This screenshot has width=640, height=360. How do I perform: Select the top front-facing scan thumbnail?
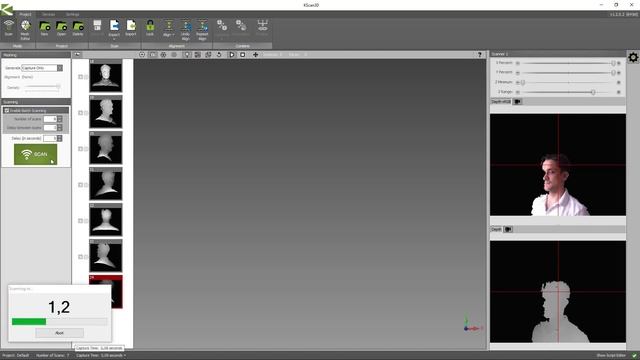coord(106,76)
